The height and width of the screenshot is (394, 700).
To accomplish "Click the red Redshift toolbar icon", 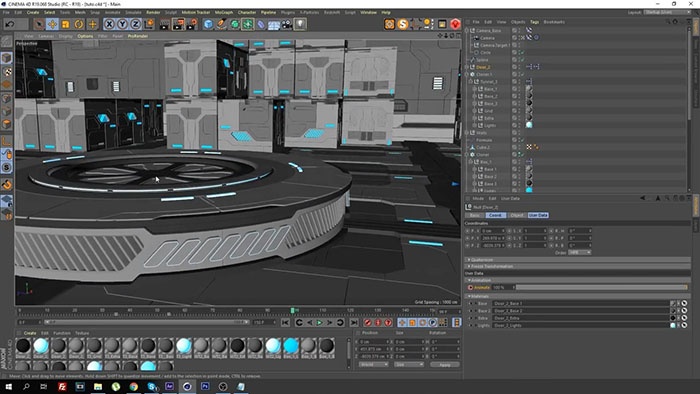I will click(x=455, y=24).
